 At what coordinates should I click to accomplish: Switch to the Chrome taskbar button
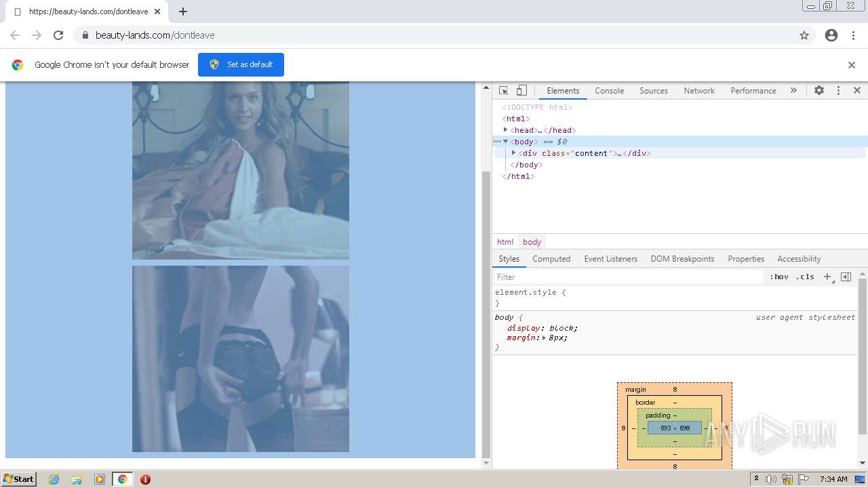[122, 479]
